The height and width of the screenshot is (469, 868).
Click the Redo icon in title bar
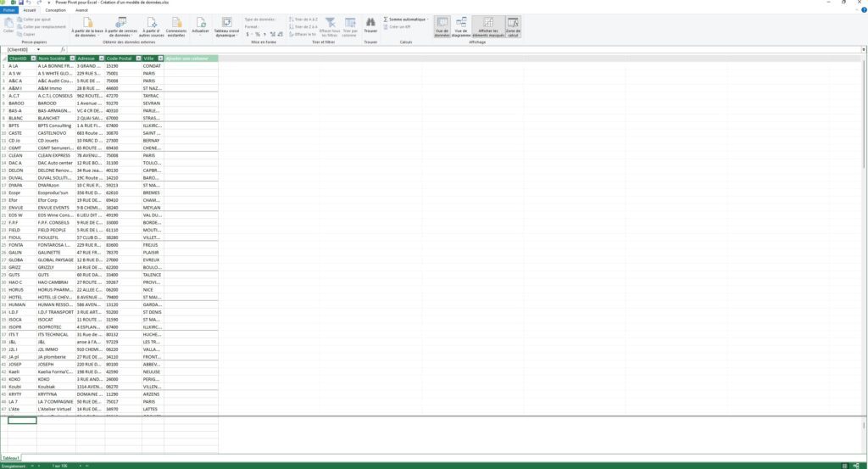tap(39, 3)
